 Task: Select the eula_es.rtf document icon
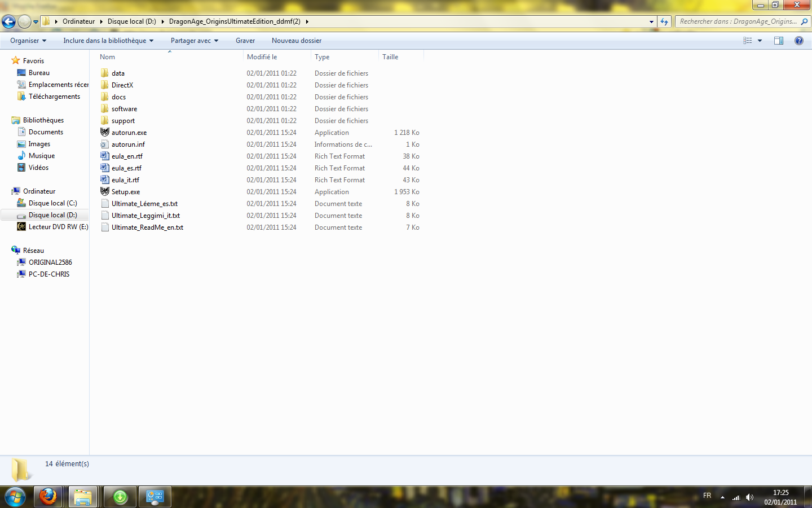point(104,168)
